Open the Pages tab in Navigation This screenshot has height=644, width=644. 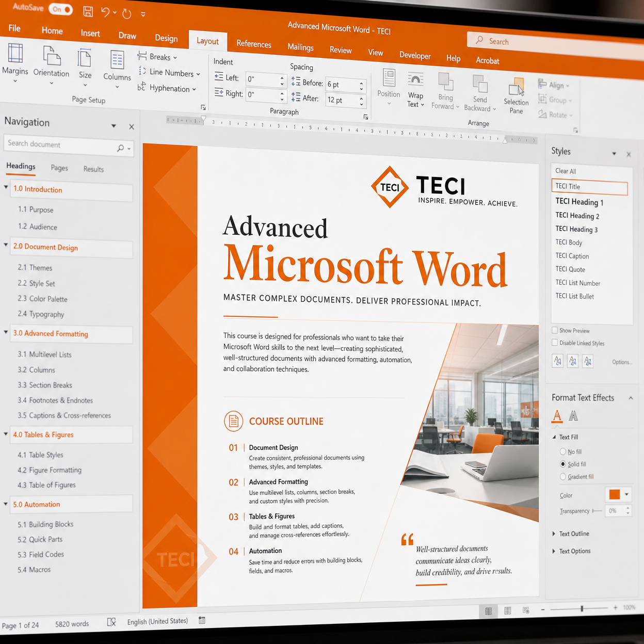click(x=59, y=168)
